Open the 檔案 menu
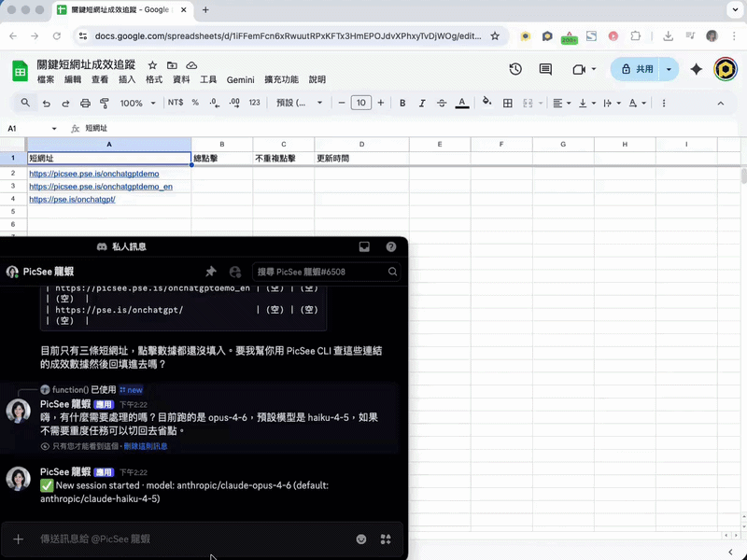The width and height of the screenshot is (747, 560). (45, 80)
